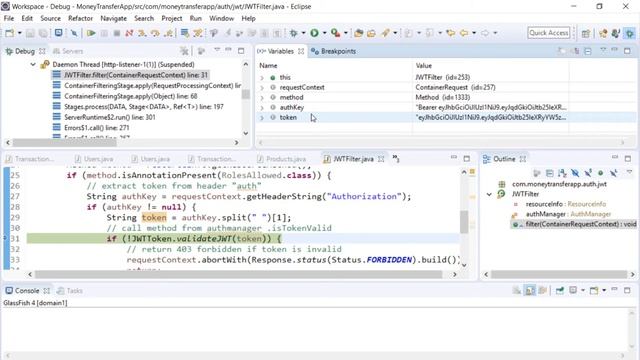Expand the token variable row
640x360 pixels.
(x=262, y=118)
